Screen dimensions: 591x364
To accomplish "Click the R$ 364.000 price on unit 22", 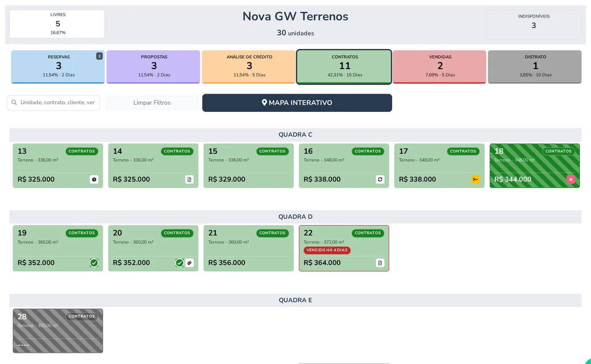I will (x=322, y=263).
